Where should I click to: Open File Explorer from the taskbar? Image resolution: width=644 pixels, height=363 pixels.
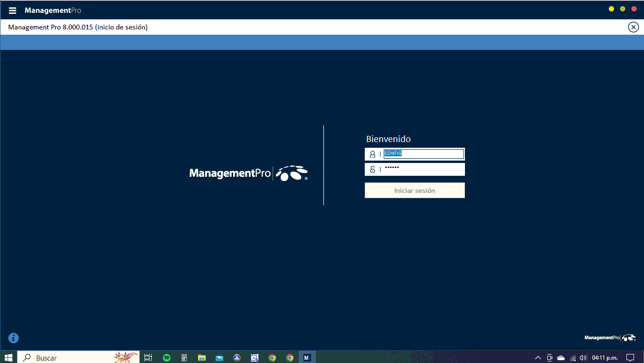(202, 358)
